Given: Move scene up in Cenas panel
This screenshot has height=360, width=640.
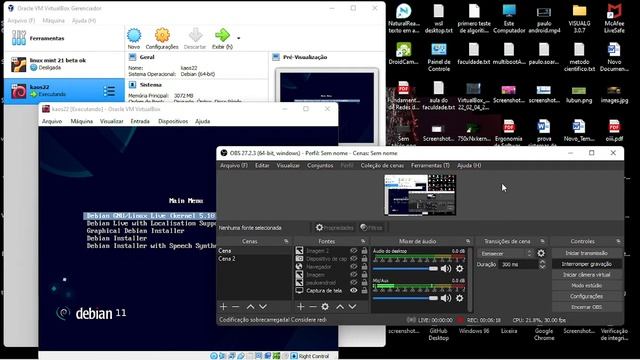Looking at the screenshot, I should coord(250,307).
